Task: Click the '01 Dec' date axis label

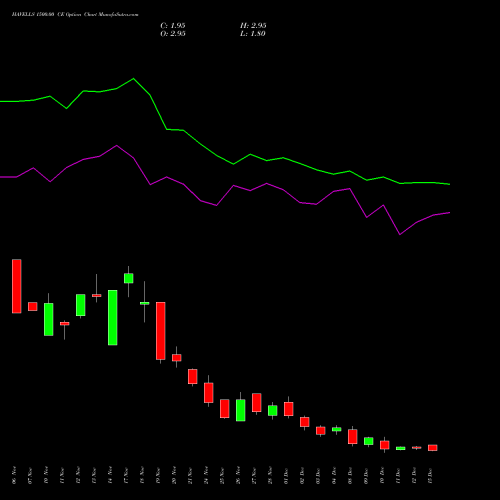Action: (286, 475)
